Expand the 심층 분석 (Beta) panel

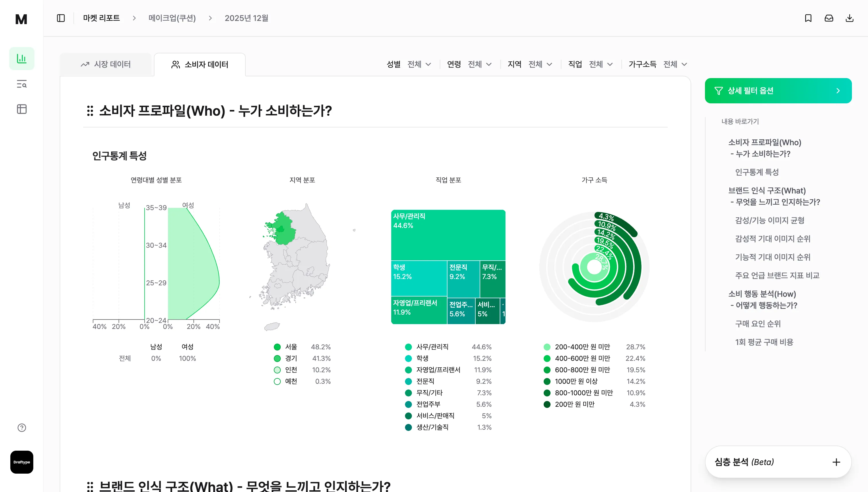point(778,462)
